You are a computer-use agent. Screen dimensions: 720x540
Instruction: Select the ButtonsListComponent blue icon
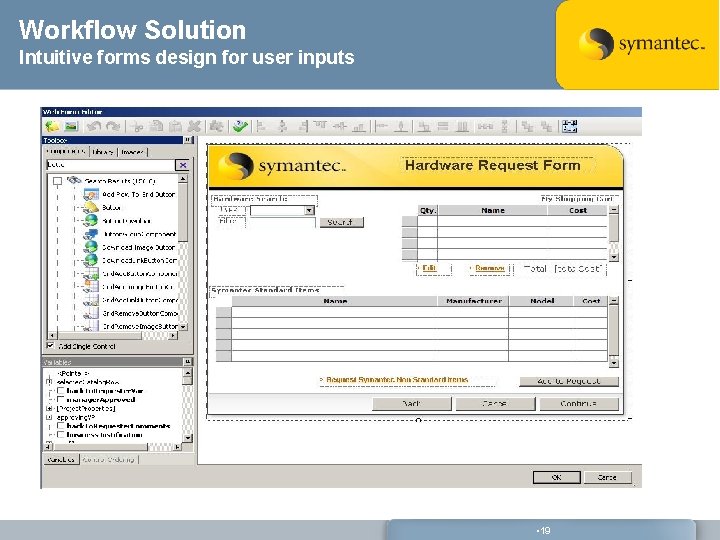tap(91, 234)
